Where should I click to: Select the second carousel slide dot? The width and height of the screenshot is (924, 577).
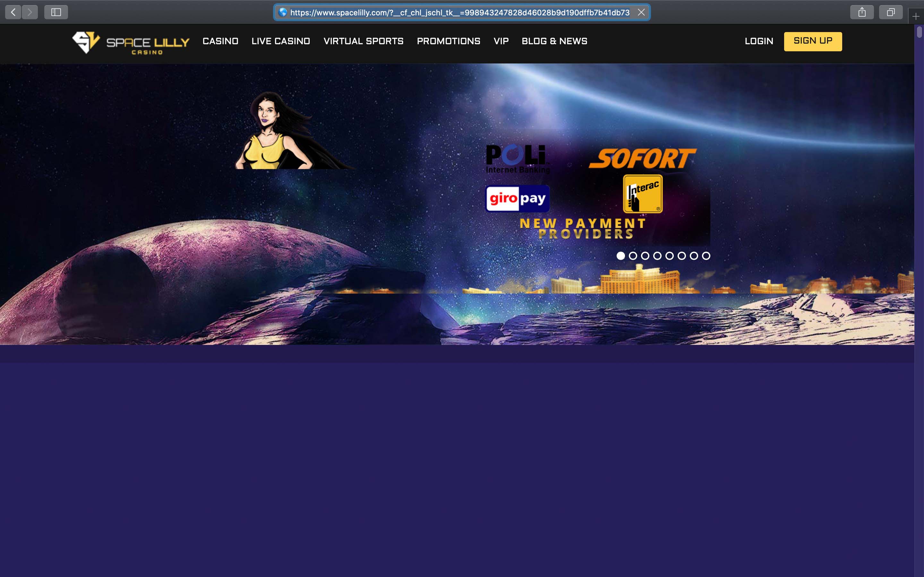pos(633,256)
